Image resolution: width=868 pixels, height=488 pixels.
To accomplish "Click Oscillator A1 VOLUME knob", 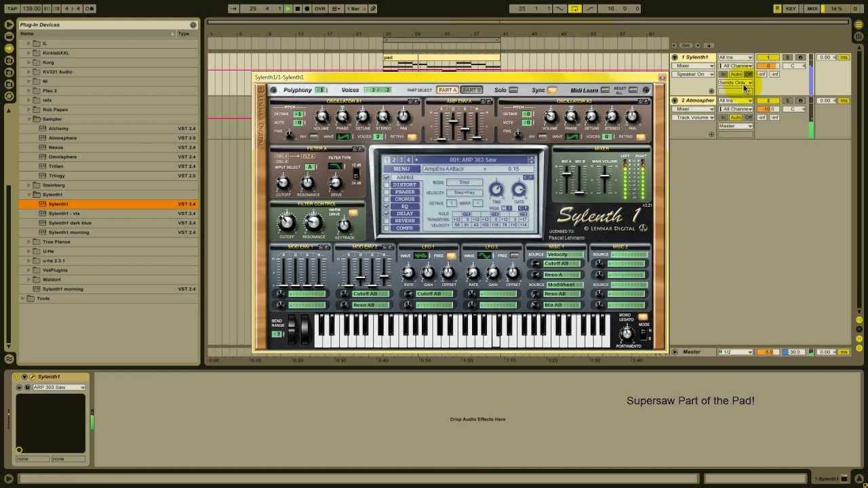I will (322, 117).
